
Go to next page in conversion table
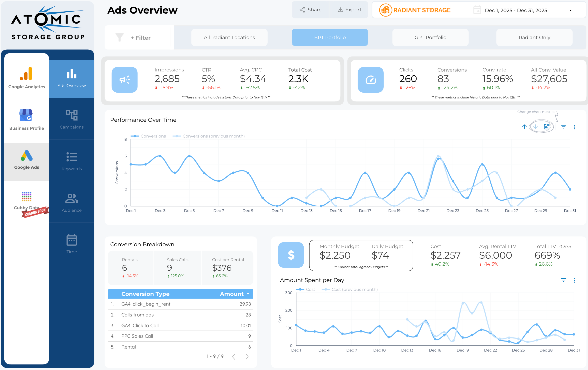click(247, 357)
